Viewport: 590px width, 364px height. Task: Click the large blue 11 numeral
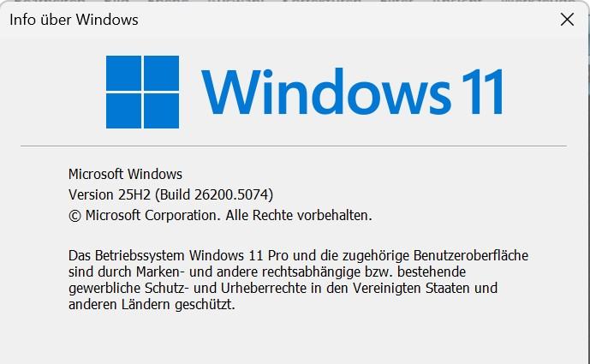[483, 92]
